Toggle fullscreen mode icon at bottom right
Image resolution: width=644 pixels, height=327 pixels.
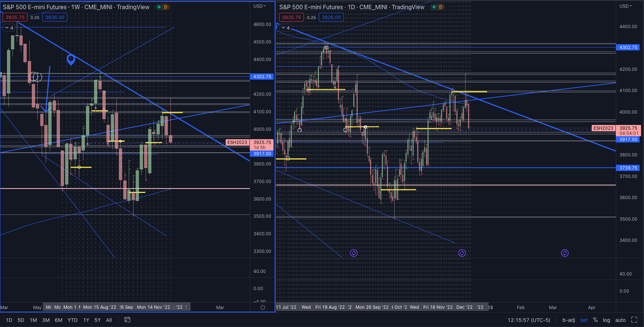point(634,320)
